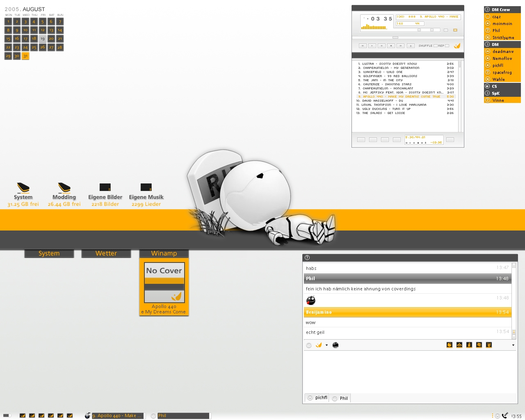Skip to the next track in Winamp
This screenshot has width=525, height=420.
[x=401, y=46]
